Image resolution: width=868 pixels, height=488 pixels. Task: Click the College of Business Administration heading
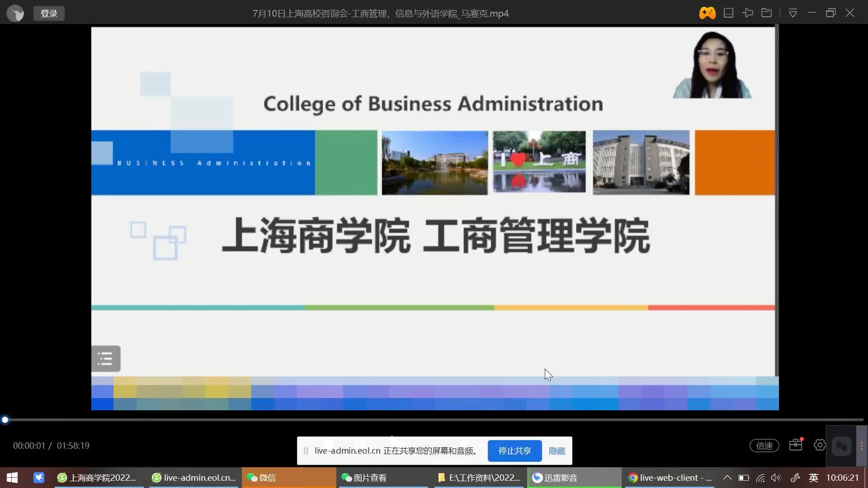click(x=433, y=104)
